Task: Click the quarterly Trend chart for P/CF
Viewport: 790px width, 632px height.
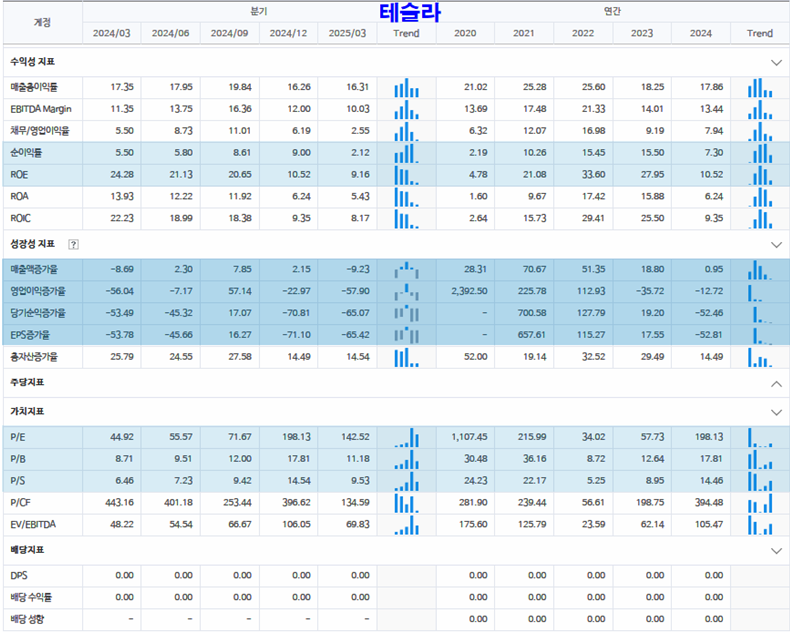Action: coord(406,502)
